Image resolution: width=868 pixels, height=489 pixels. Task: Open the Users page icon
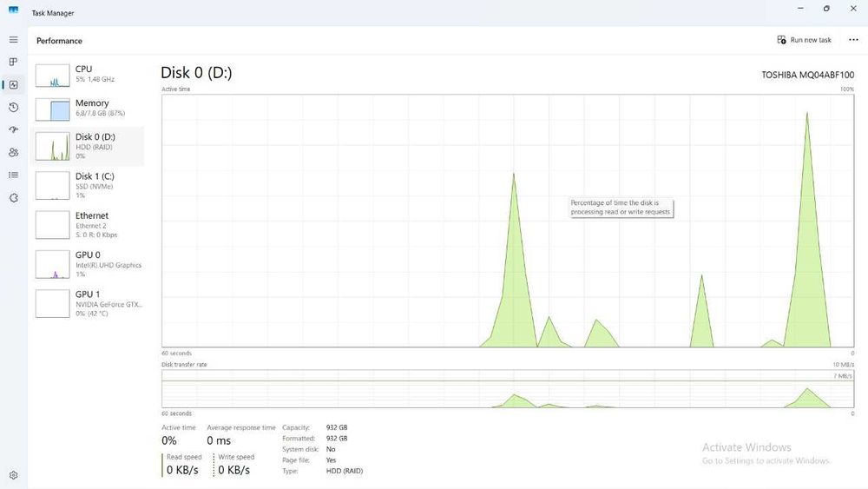pos(13,152)
